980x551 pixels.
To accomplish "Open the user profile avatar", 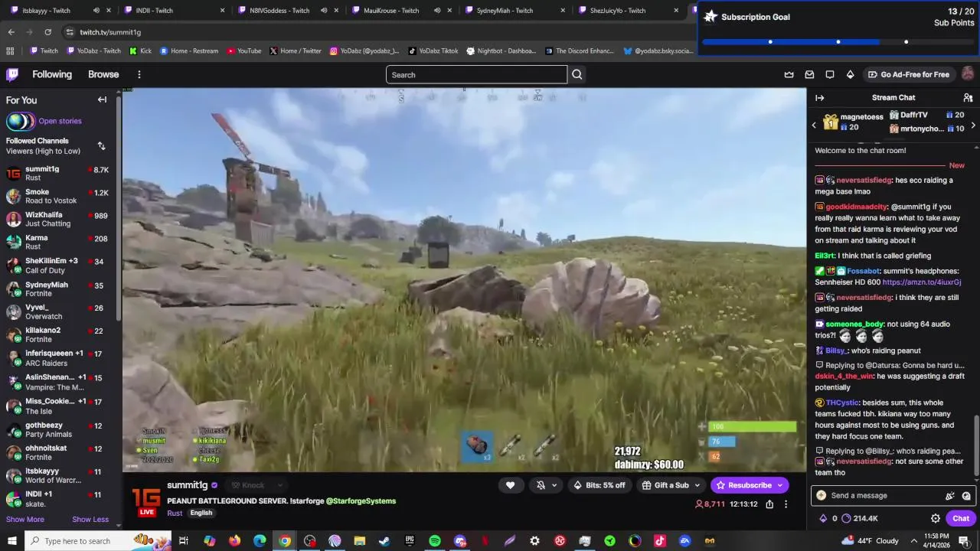I will [x=968, y=73].
